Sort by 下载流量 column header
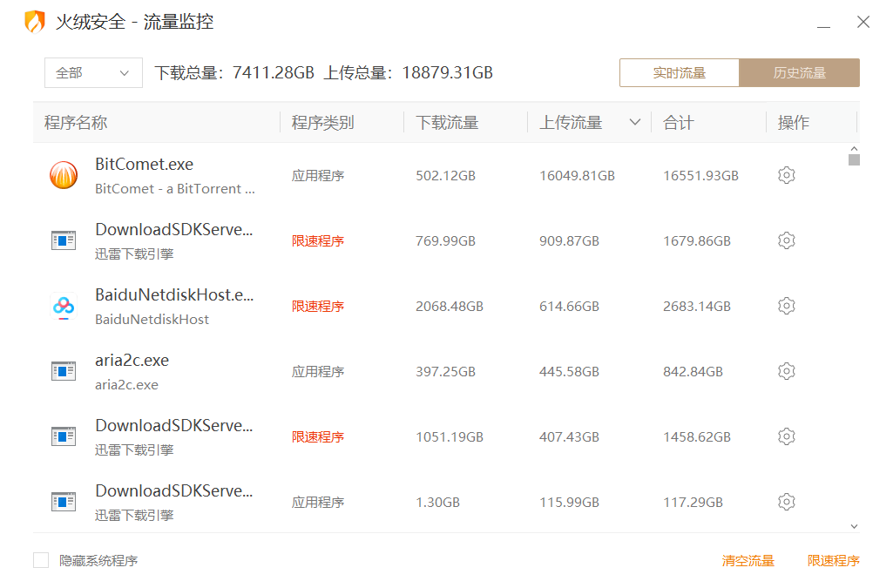 point(447,123)
